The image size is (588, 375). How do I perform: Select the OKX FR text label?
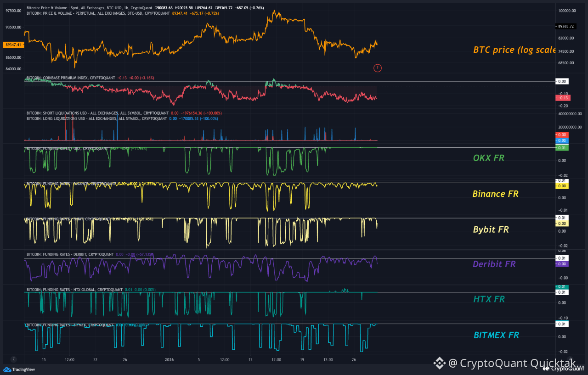pos(488,158)
